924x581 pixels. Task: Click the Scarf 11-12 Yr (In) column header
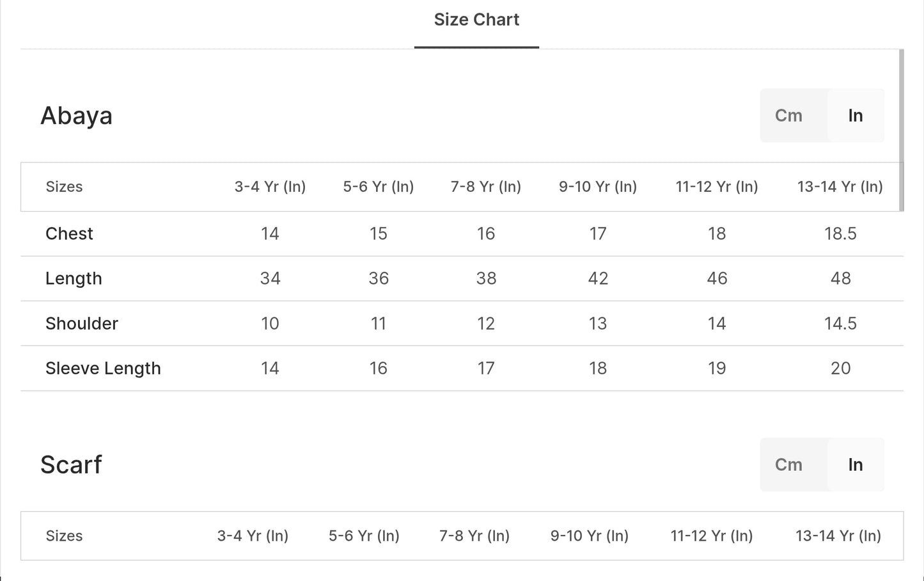711,536
